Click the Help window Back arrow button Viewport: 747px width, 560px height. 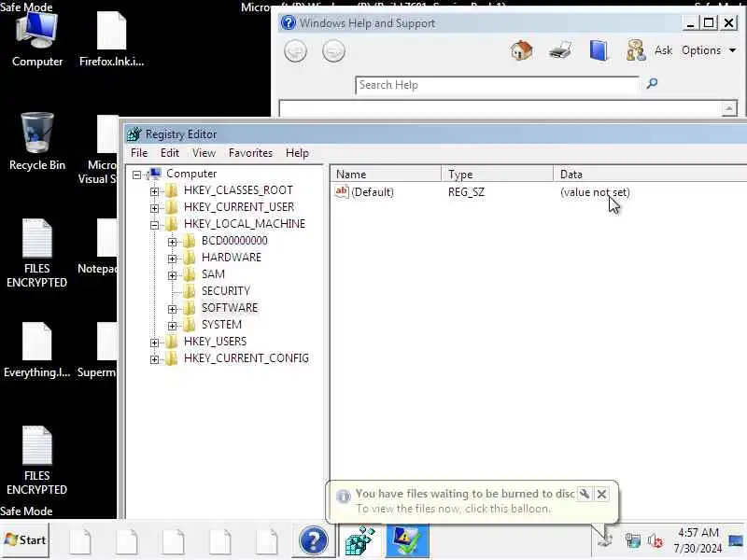pos(295,51)
